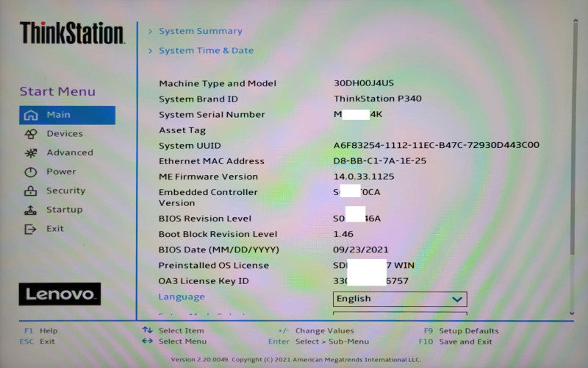The image size is (588, 368).
Task: Switch to the Advanced menu
Action: [x=70, y=152]
